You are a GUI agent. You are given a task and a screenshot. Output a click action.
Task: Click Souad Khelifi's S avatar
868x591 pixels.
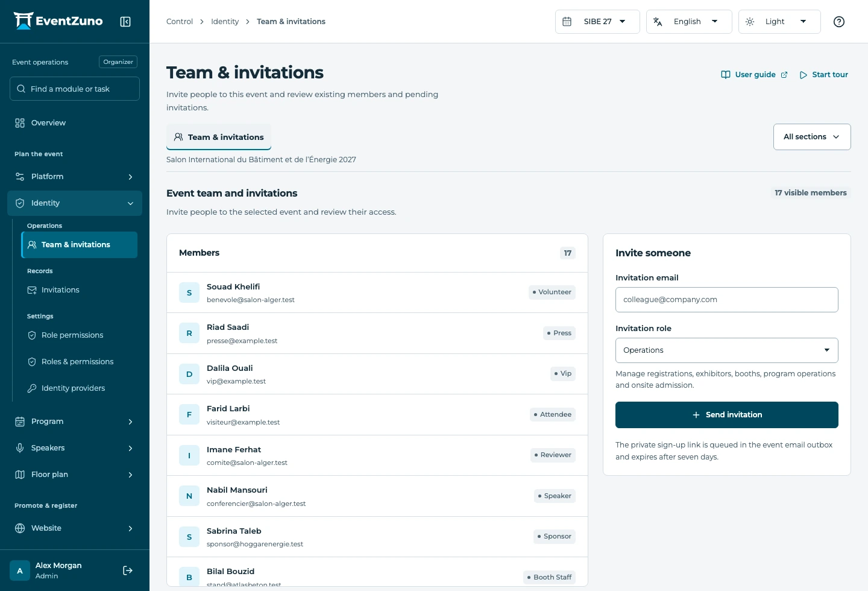point(189,292)
